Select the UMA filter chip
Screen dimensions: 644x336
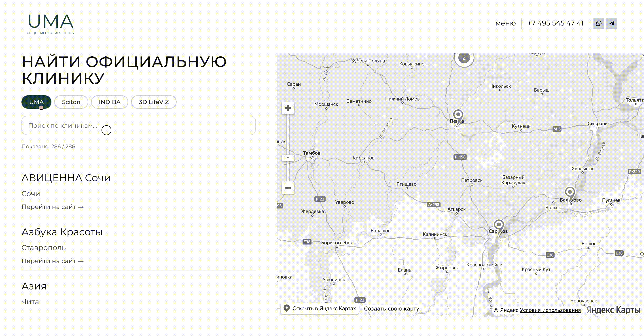point(36,102)
